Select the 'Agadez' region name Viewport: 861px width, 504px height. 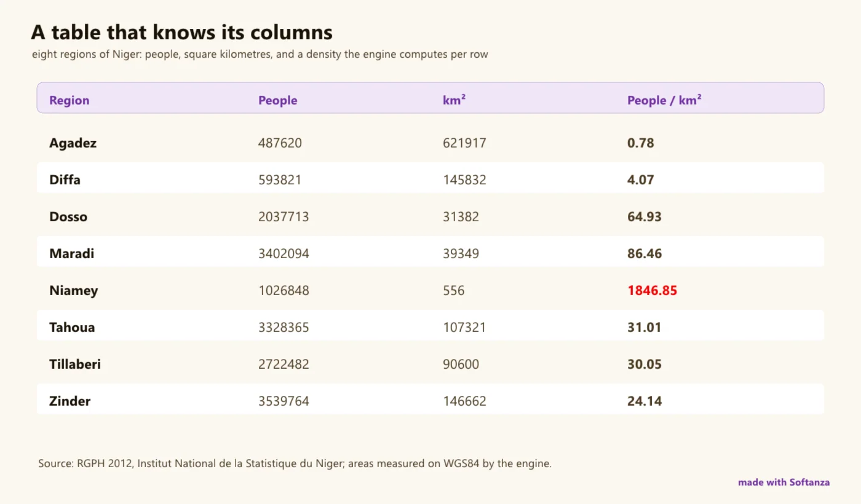click(x=73, y=143)
